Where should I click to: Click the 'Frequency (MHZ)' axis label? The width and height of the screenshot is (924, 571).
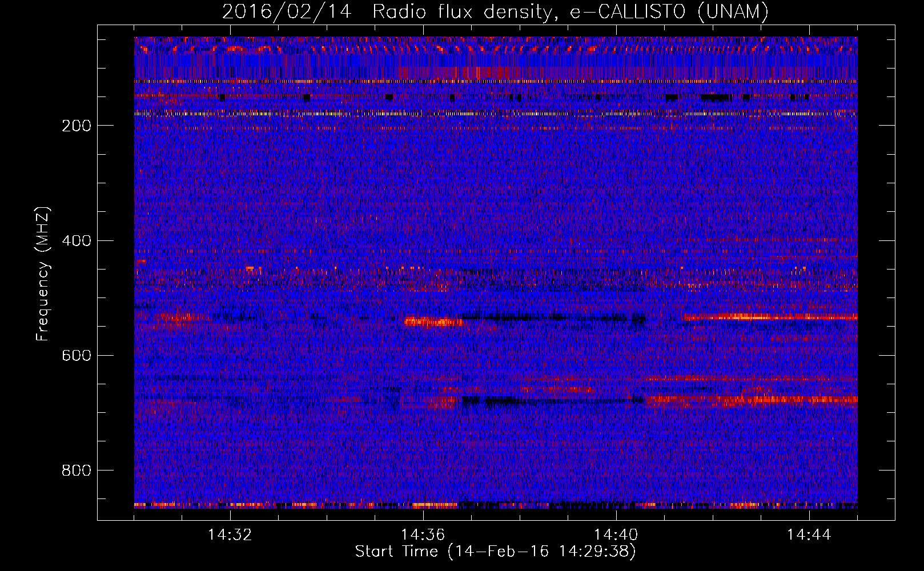[x=43, y=274]
